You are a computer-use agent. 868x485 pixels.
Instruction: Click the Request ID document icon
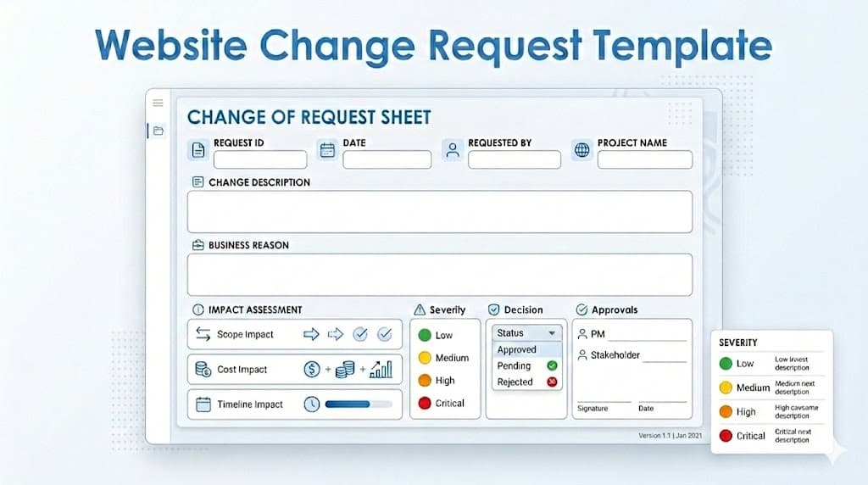[198, 150]
